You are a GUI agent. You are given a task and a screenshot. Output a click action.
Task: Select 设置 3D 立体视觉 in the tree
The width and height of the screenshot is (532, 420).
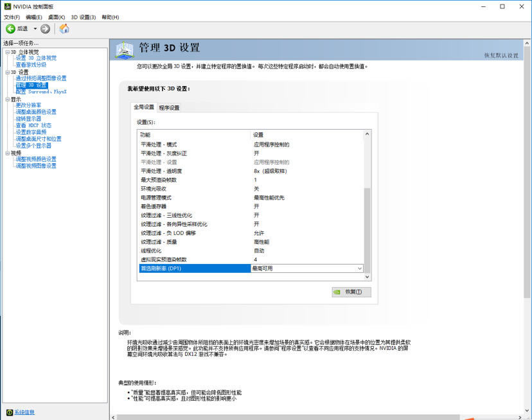37,58
